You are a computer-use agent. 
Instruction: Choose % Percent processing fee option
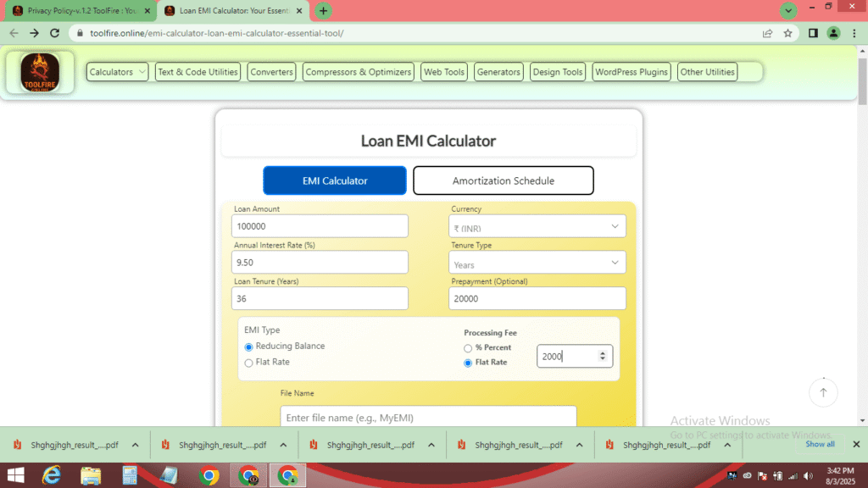click(468, 348)
